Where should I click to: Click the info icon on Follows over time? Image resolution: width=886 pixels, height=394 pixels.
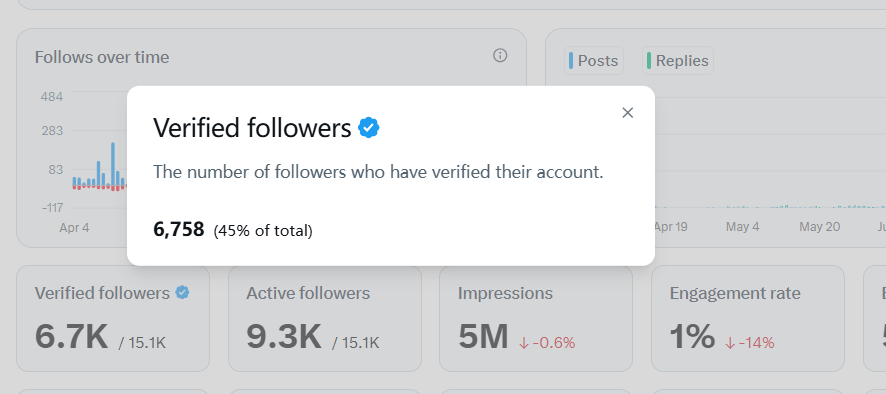(x=500, y=55)
